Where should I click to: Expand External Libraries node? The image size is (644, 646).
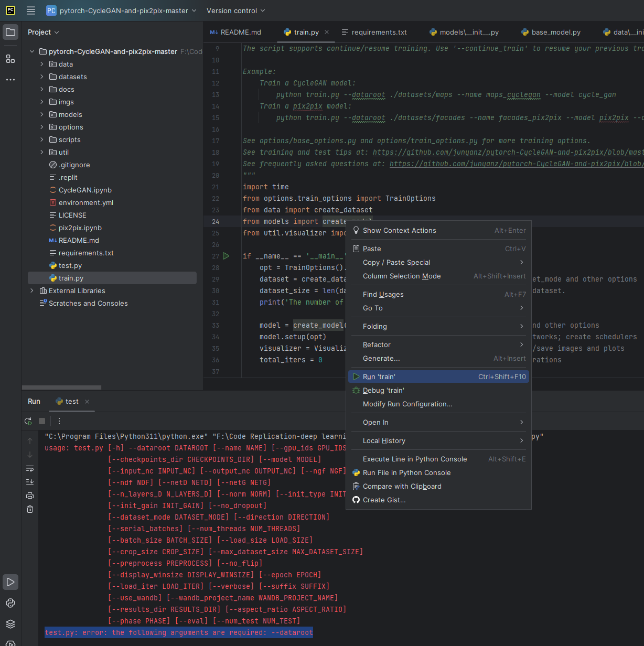tap(32, 290)
